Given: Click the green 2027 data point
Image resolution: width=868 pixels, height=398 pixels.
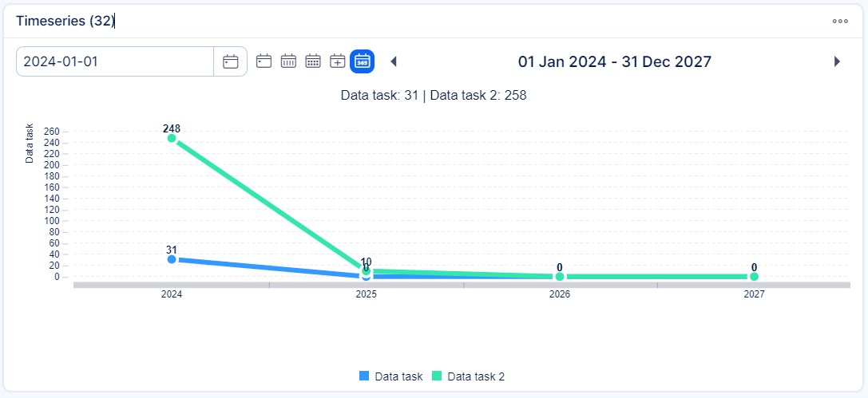Looking at the screenshot, I should pos(754,277).
